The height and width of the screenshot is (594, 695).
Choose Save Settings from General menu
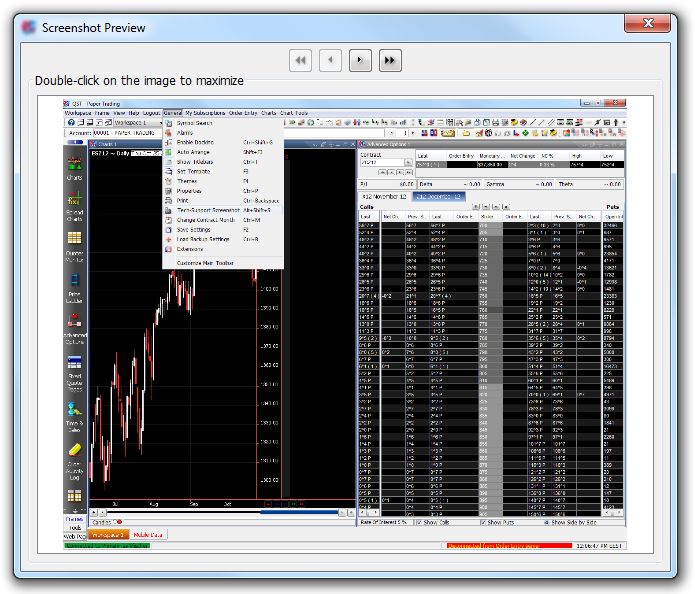223,230
